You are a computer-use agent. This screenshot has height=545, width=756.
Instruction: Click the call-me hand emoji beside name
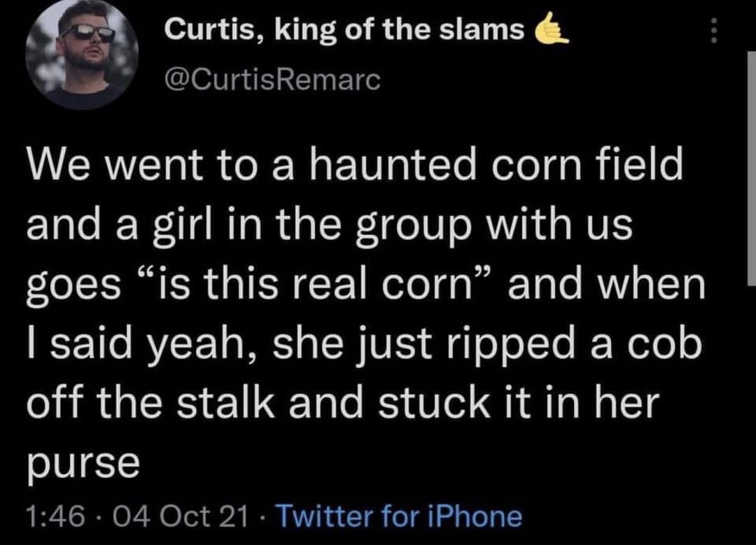(x=550, y=29)
